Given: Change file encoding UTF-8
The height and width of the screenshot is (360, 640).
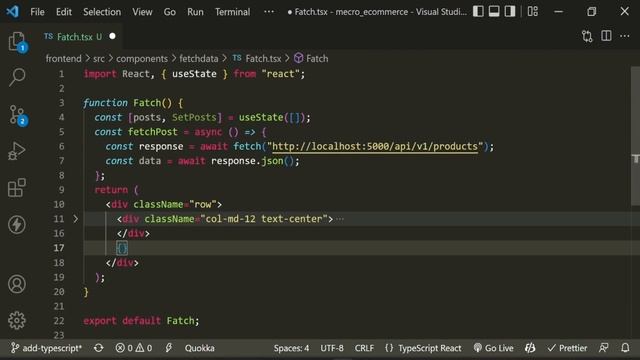Looking at the screenshot, I should point(332,348).
